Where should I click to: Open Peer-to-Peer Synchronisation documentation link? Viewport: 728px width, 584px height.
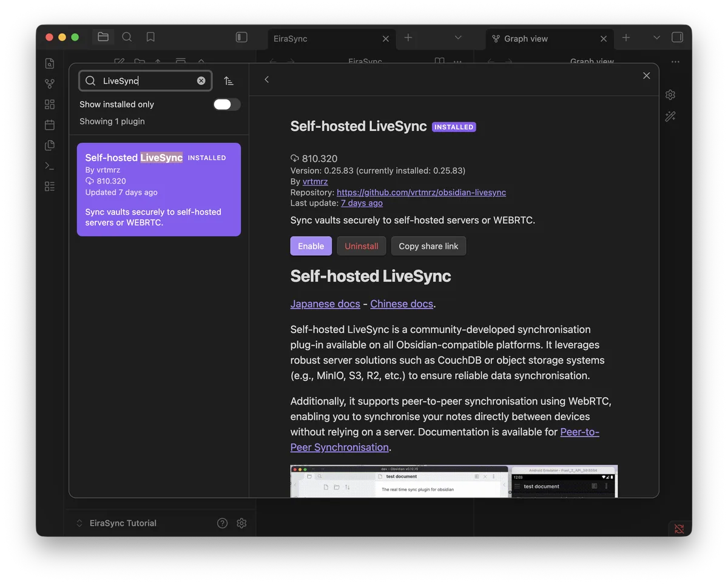tap(445, 440)
